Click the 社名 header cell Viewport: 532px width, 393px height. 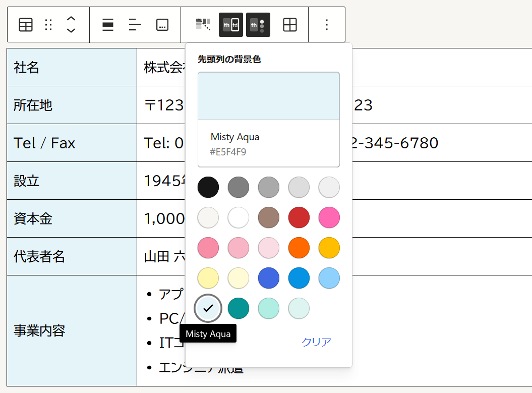click(72, 67)
